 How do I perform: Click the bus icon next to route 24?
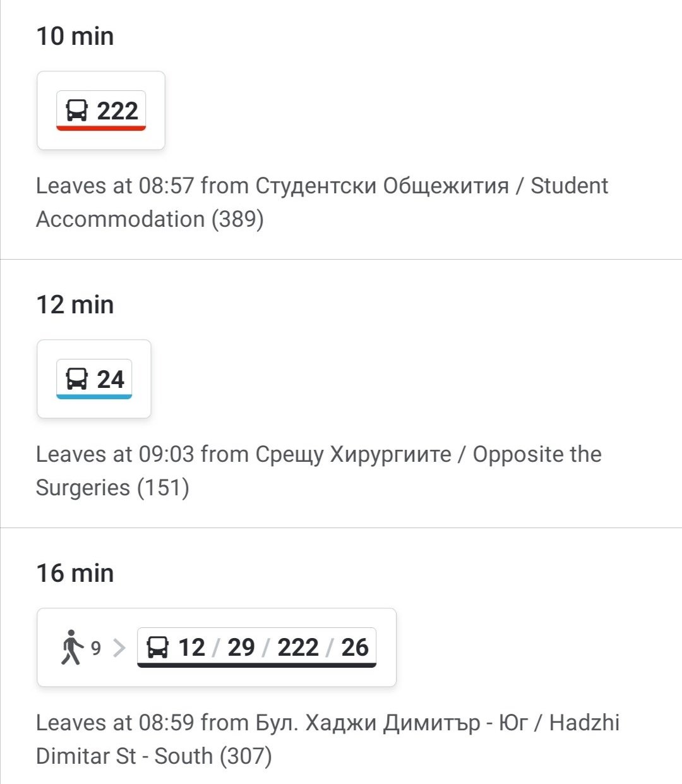(76, 379)
